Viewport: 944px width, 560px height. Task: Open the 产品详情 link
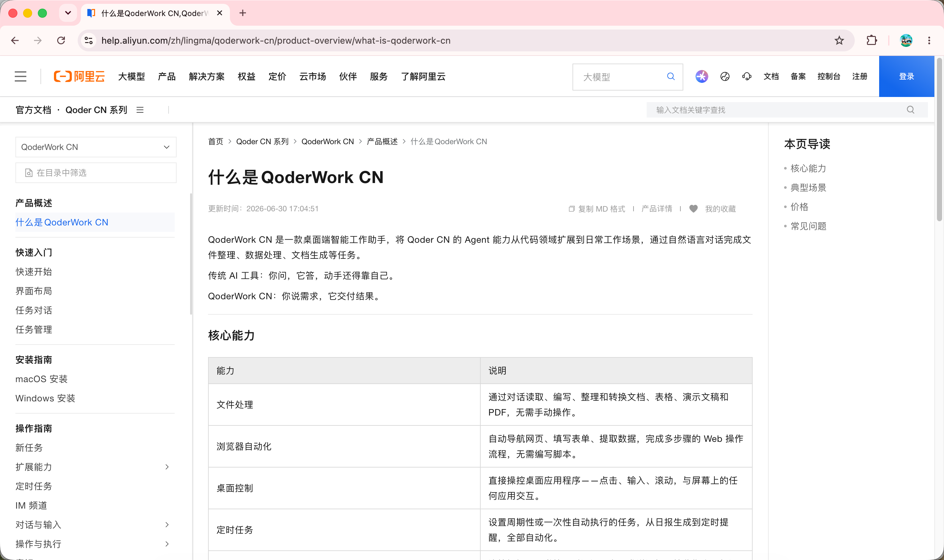coord(657,209)
